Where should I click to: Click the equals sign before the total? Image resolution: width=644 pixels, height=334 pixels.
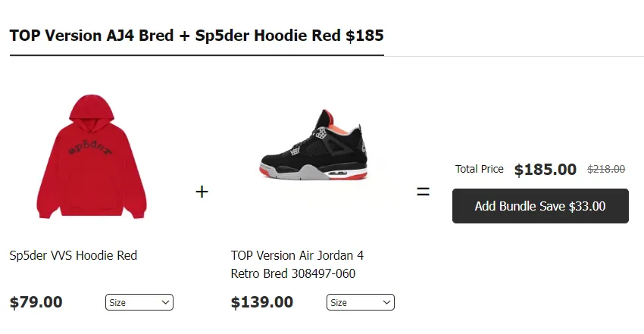tap(423, 192)
